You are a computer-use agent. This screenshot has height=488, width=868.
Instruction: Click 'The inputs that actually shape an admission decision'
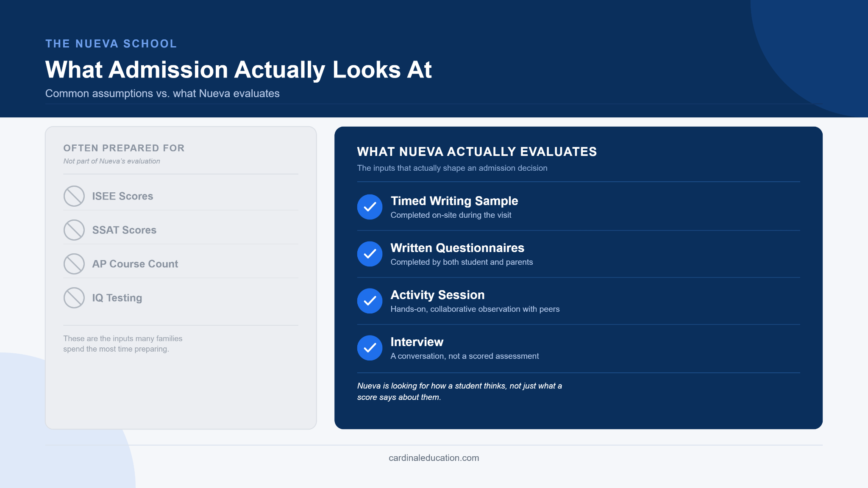pos(452,168)
